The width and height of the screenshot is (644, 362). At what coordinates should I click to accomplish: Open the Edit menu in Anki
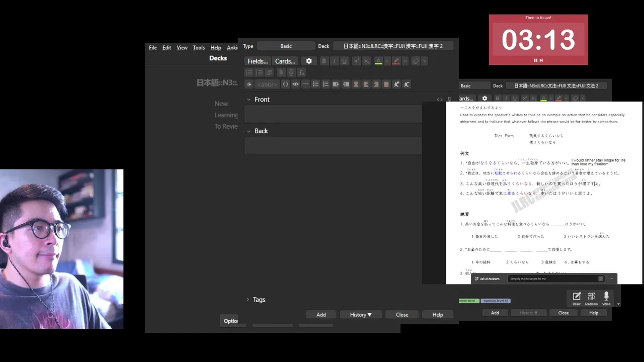tap(167, 48)
